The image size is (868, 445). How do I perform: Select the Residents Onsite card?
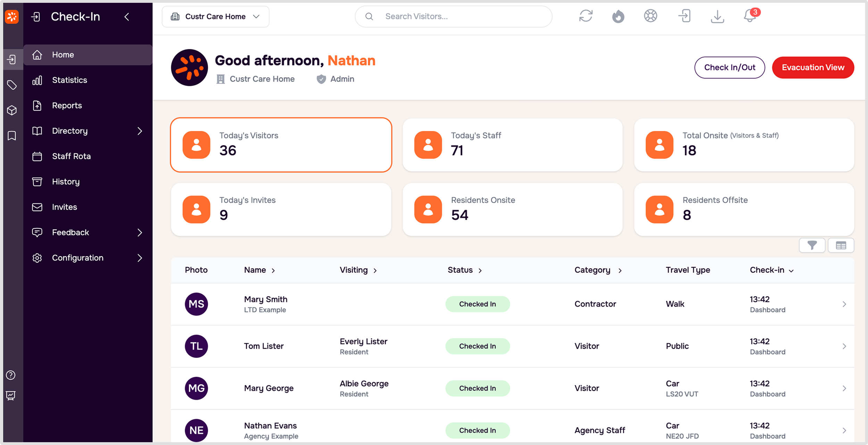(x=512, y=209)
